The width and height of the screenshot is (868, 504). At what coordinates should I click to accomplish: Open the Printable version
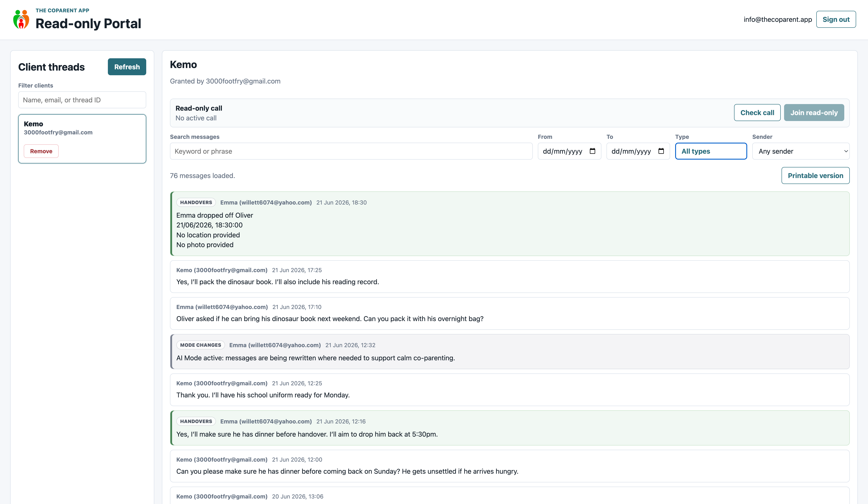point(815,176)
